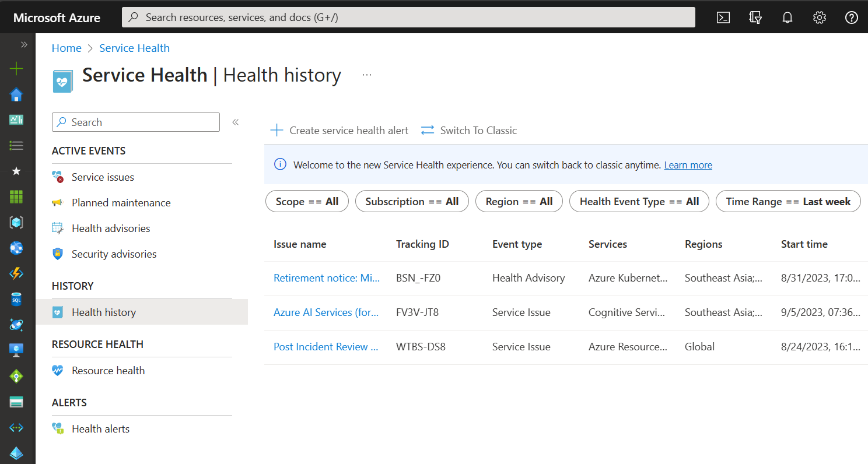Viewport: 868px width, 464px height.
Task: Open the Region filter pill
Action: click(x=519, y=202)
